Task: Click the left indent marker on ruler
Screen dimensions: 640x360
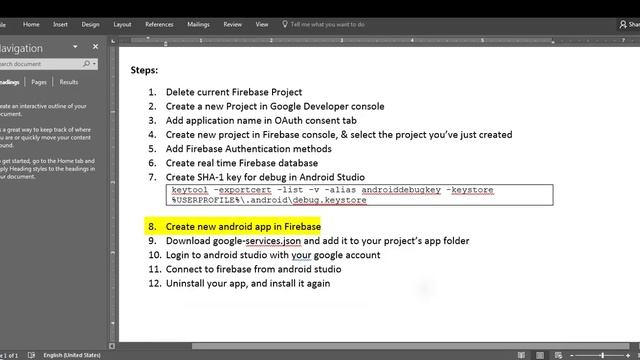Action: 165,43
